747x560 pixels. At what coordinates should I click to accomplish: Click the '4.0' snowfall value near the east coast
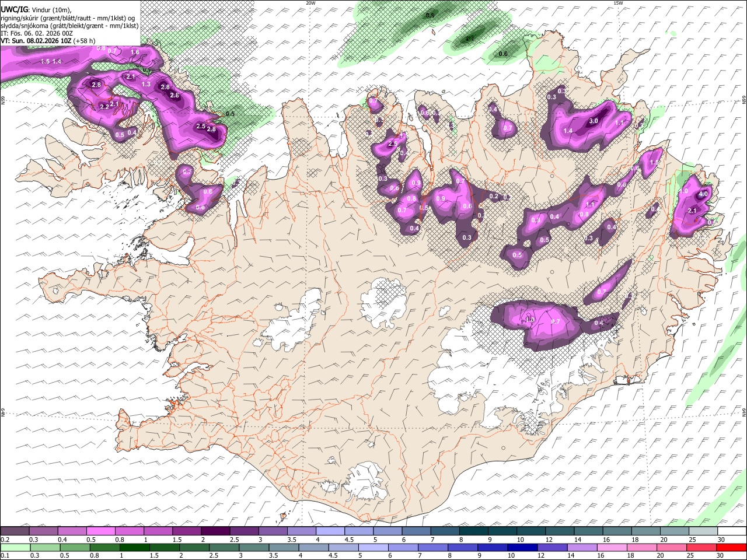703,194
